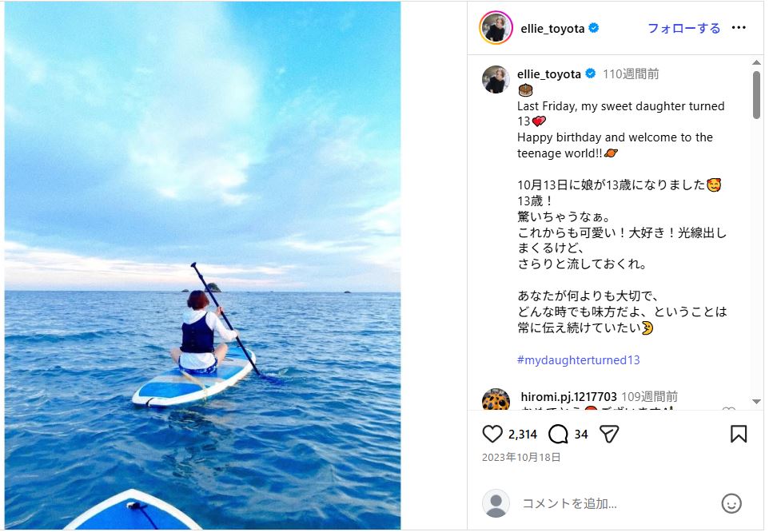769x532 pixels.
Task: Click the paddleboard photo
Action: click(202, 265)
